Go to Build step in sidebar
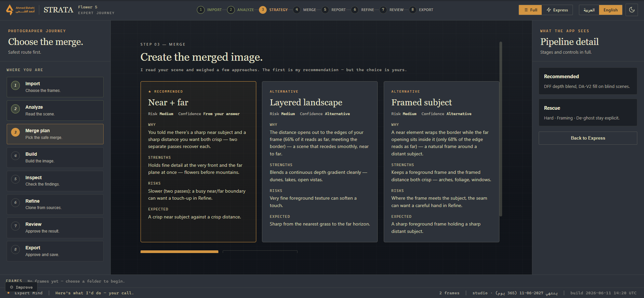The height and width of the screenshot is (298, 644). click(55, 158)
